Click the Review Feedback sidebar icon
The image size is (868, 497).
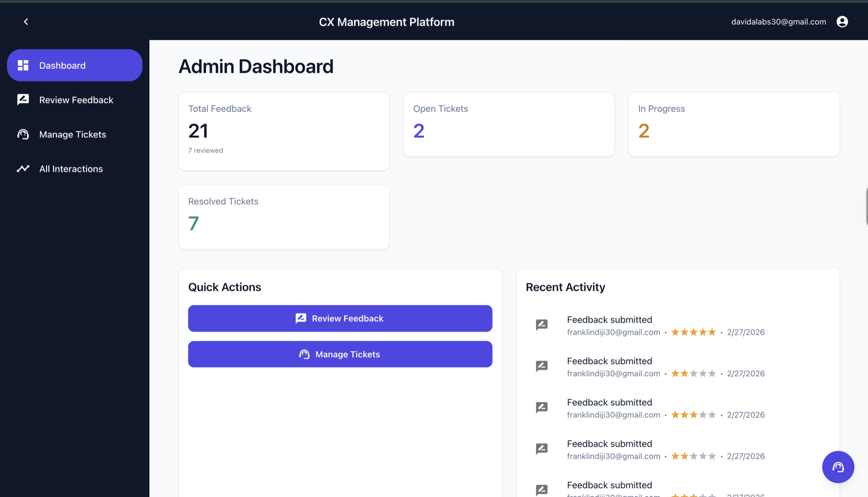pos(23,100)
